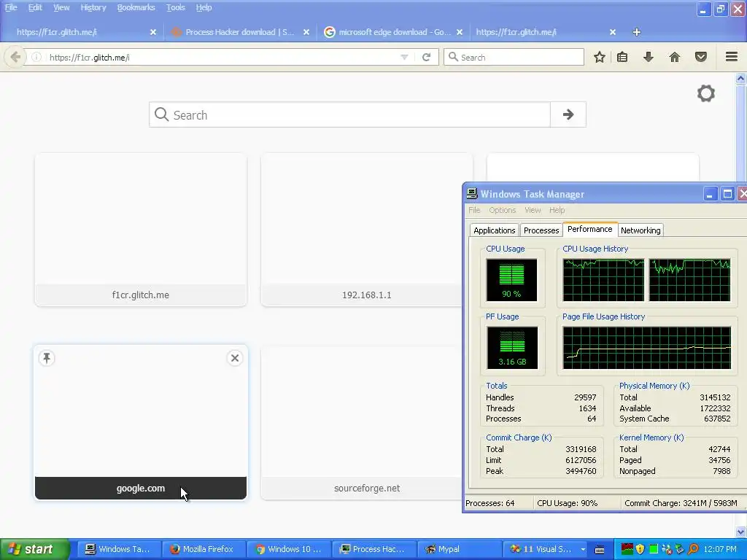Click the 12:07 PM system clock
Viewport: 747px width, 560px height.
(x=720, y=549)
